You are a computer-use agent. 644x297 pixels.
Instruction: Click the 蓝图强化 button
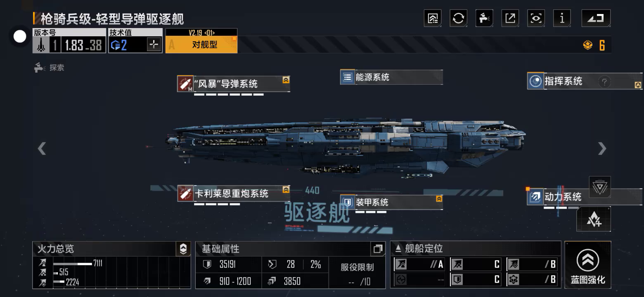(x=588, y=264)
